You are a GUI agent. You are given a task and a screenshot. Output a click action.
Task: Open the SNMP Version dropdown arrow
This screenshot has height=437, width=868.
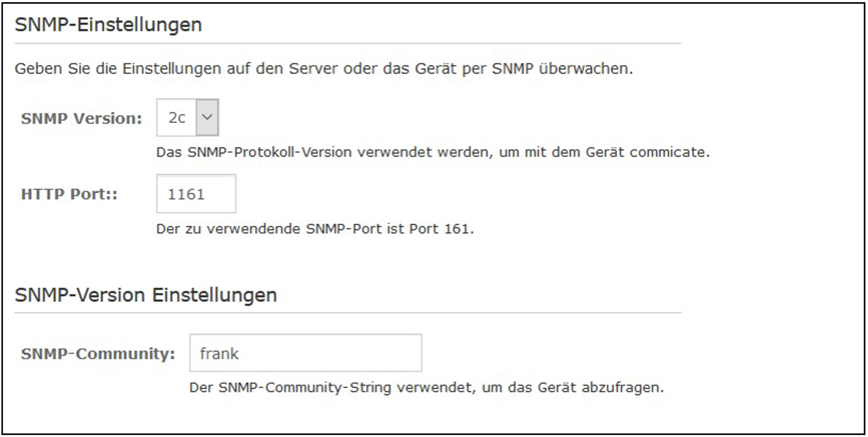click(x=207, y=117)
